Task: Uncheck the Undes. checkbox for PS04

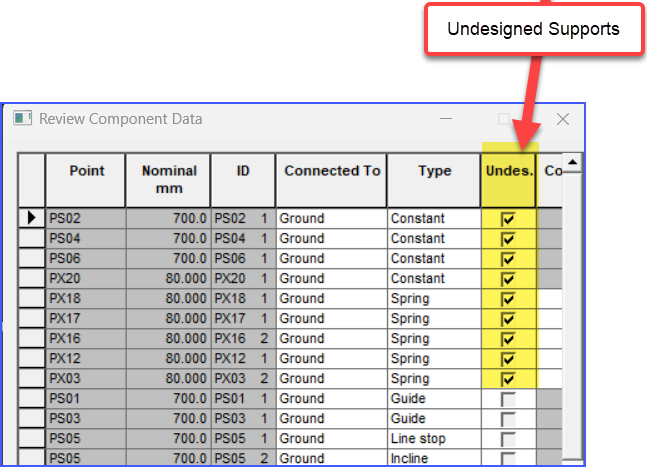Action: [x=508, y=239]
